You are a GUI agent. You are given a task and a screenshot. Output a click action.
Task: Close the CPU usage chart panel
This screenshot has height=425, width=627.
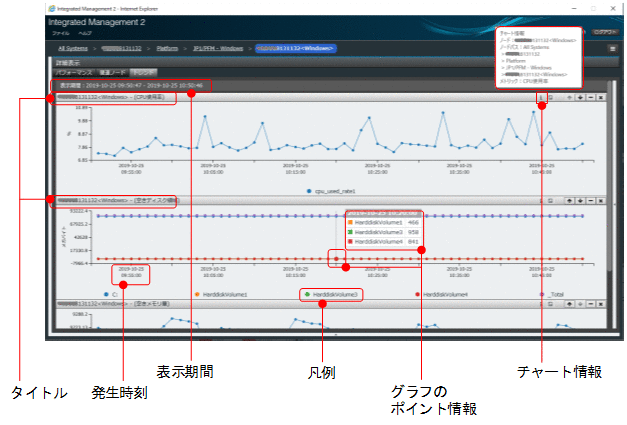[601, 98]
